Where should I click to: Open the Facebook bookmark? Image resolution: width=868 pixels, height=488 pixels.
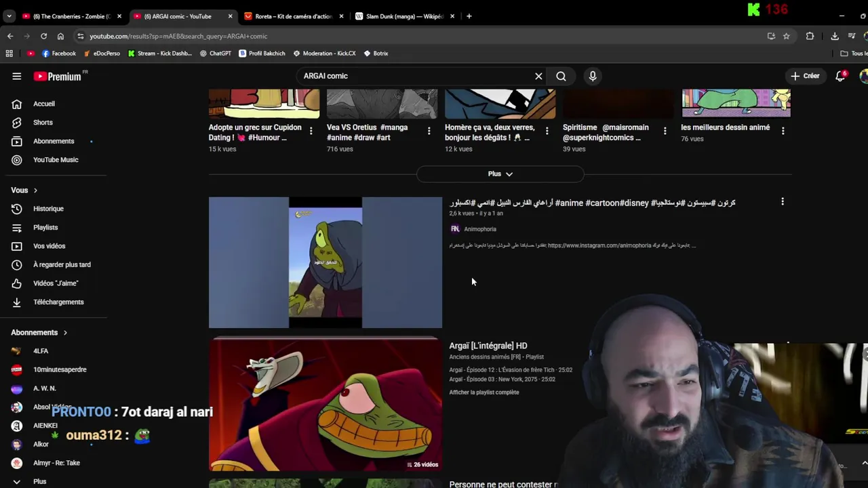59,54
